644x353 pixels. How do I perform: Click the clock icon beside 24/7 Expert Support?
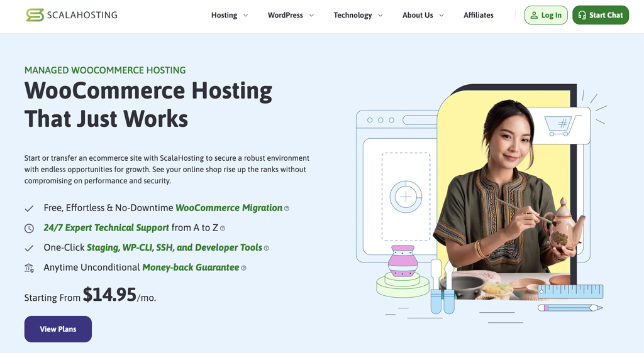tap(29, 229)
